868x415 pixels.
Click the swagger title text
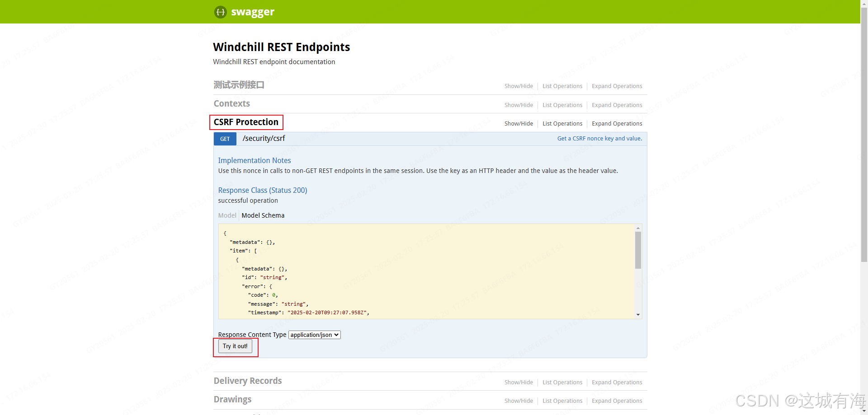[253, 12]
